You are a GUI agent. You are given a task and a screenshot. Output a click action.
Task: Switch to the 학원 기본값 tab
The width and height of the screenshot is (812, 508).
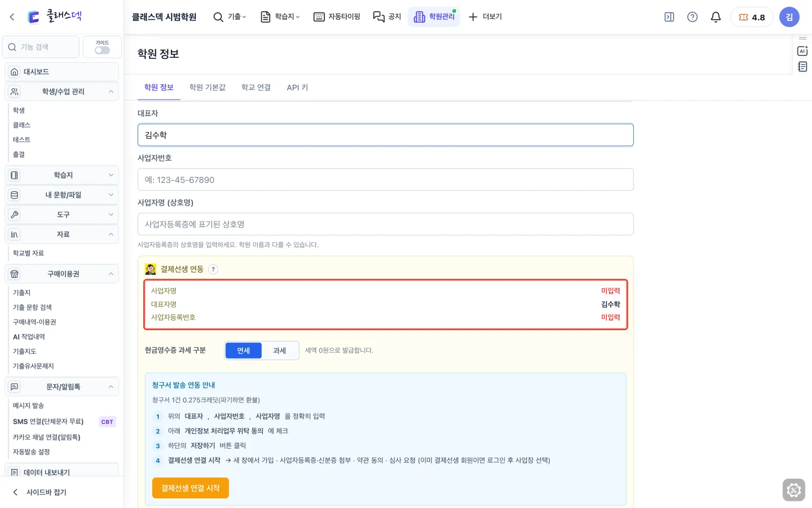208,87
